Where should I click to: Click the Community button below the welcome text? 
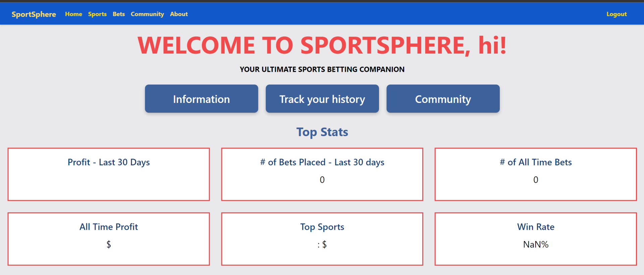click(443, 99)
